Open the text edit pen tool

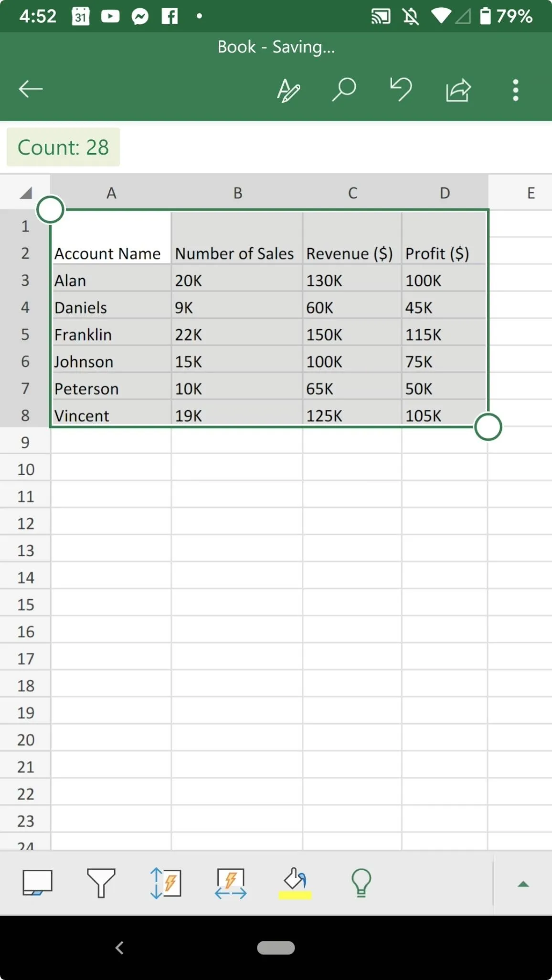(x=288, y=90)
